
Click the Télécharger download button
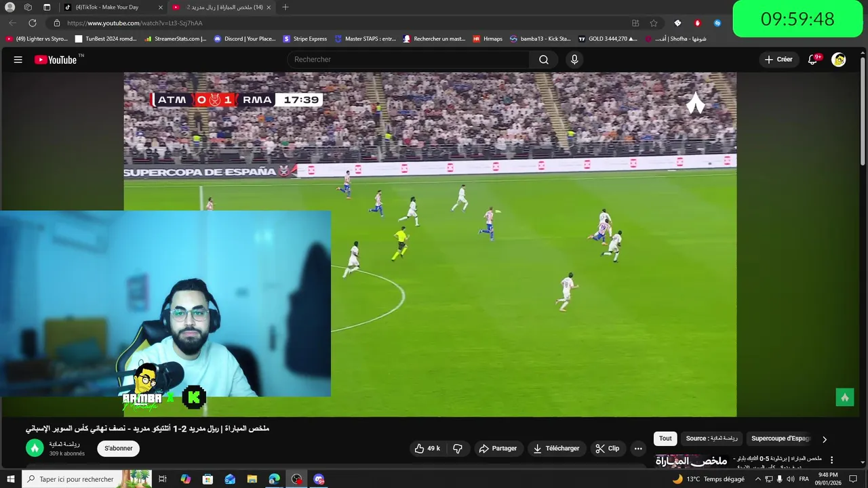tap(556, 448)
